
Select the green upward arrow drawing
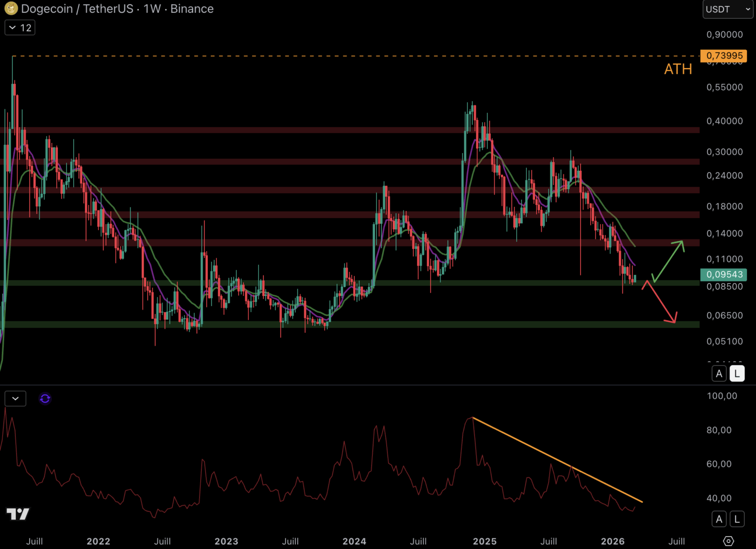pos(668,261)
